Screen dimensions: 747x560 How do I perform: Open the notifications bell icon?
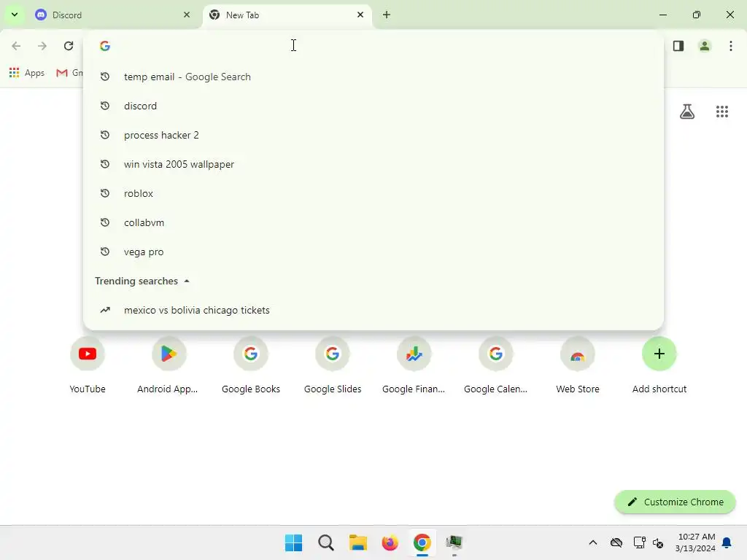[727, 542]
